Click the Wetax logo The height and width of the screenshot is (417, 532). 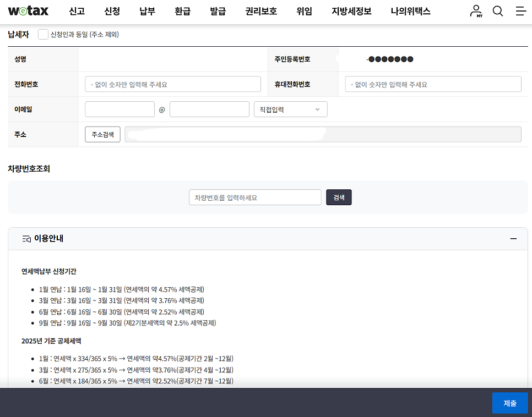pos(28,11)
